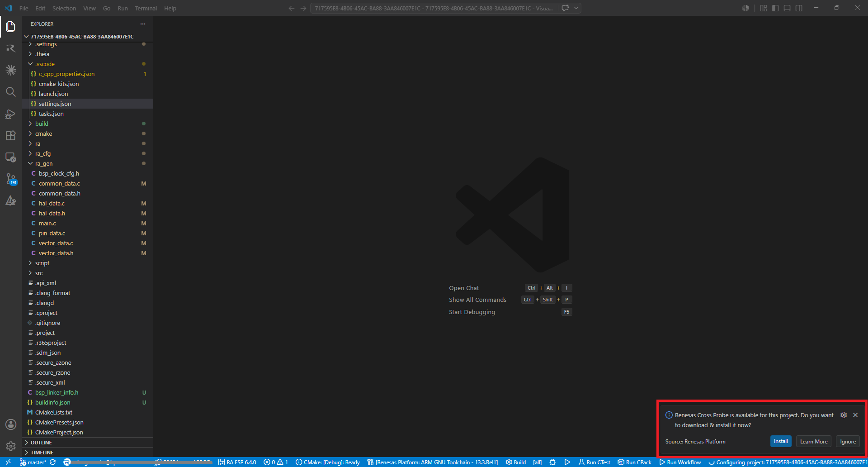Image resolution: width=868 pixels, height=467 pixels.
Task: Expand the build folder
Action: (x=87, y=124)
